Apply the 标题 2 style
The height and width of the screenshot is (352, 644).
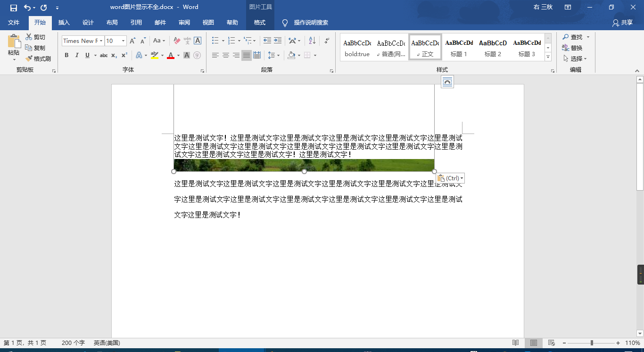coord(493,47)
